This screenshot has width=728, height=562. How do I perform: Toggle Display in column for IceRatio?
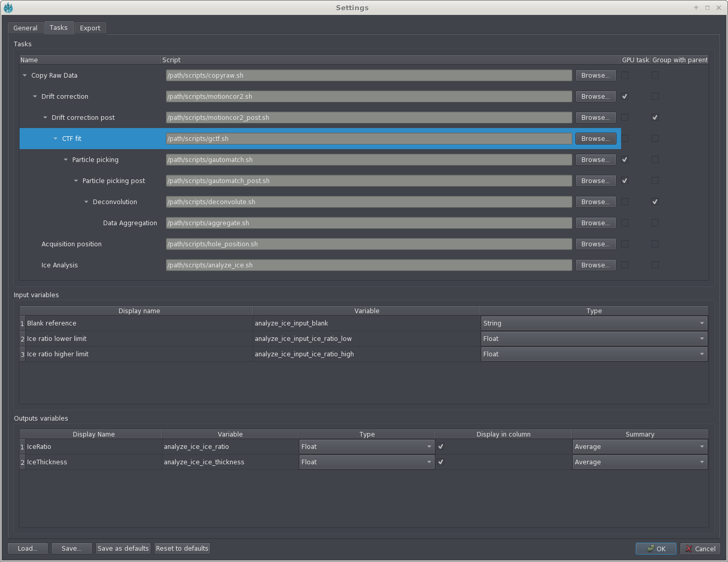point(441,447)
